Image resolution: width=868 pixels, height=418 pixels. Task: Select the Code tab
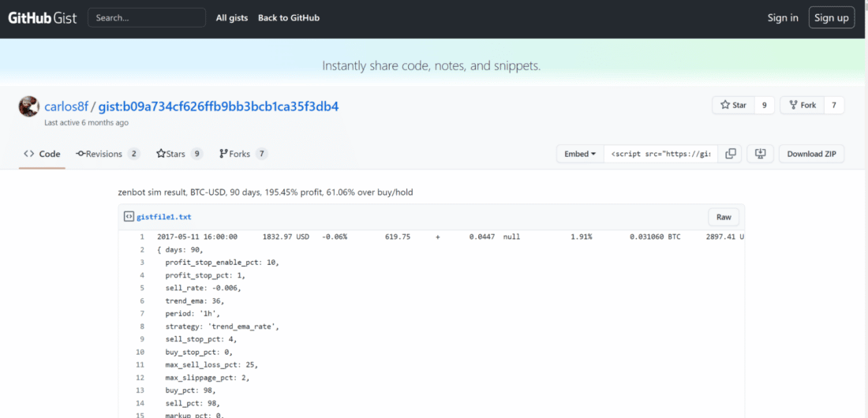pos(43,154)
